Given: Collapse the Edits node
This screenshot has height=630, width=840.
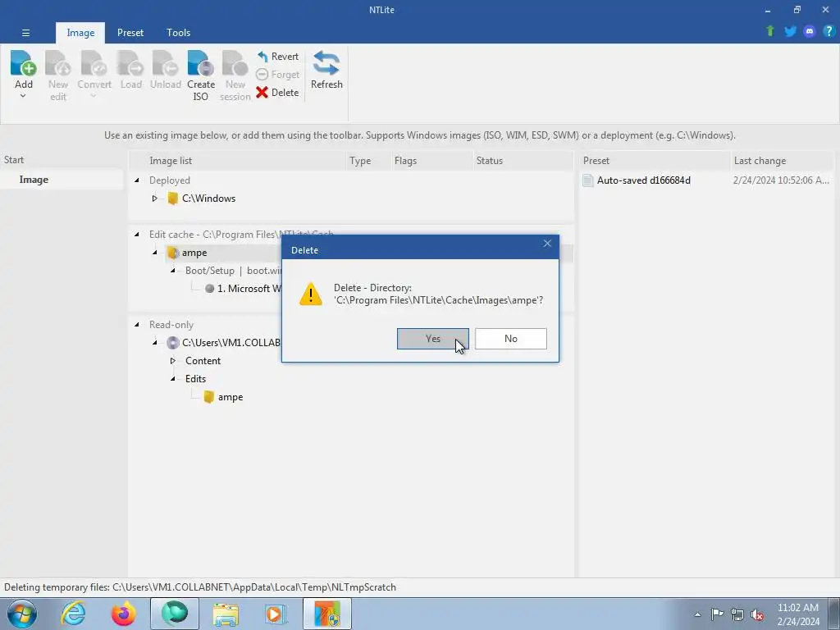Looking at the screenshot, I should pos(172,379).
